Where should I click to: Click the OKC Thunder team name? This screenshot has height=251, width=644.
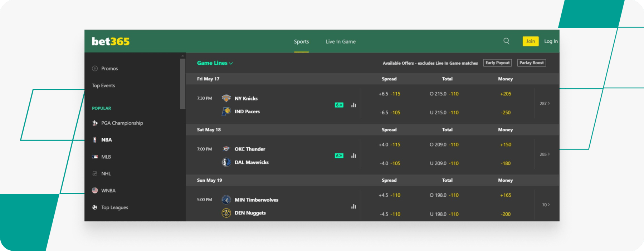coord(250,149)
